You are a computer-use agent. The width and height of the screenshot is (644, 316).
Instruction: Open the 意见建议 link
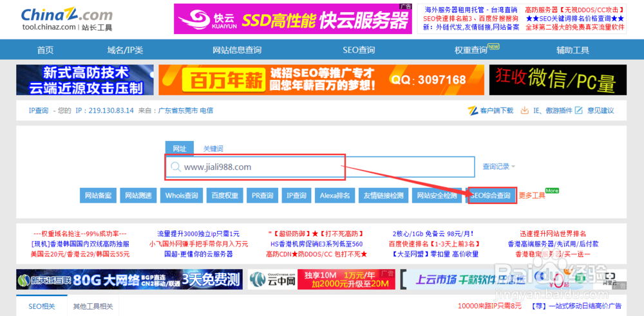(601, 111)
